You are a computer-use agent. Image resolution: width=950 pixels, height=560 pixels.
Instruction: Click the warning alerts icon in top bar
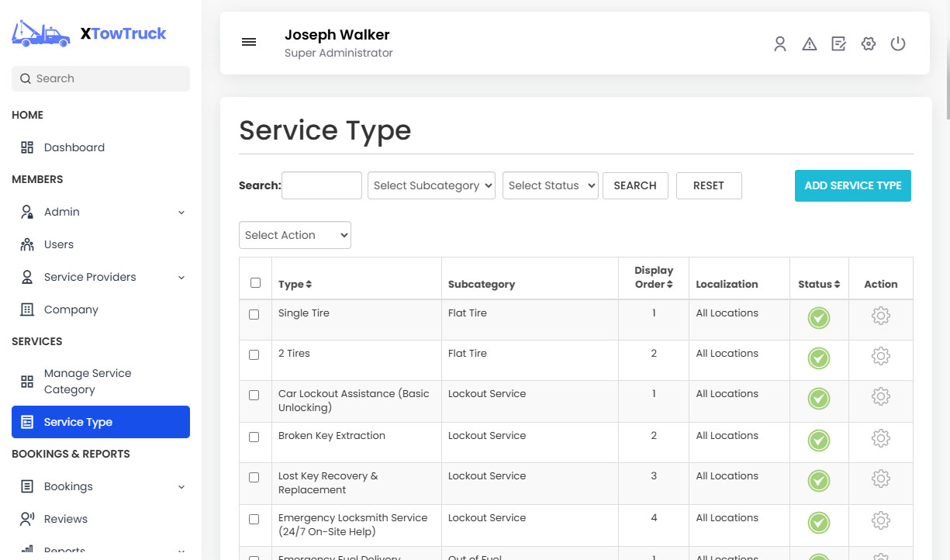[809, 43]
